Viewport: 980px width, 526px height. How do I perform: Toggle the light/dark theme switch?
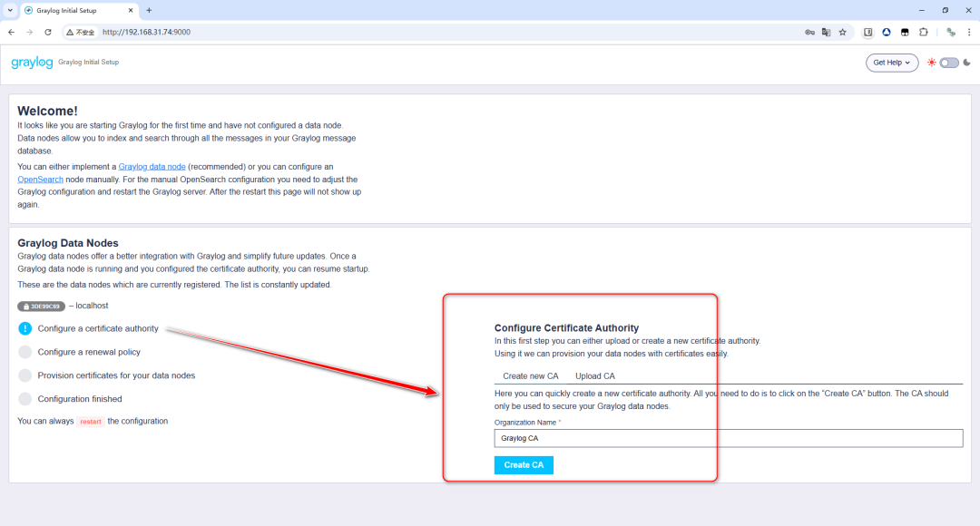pos(949,63)
